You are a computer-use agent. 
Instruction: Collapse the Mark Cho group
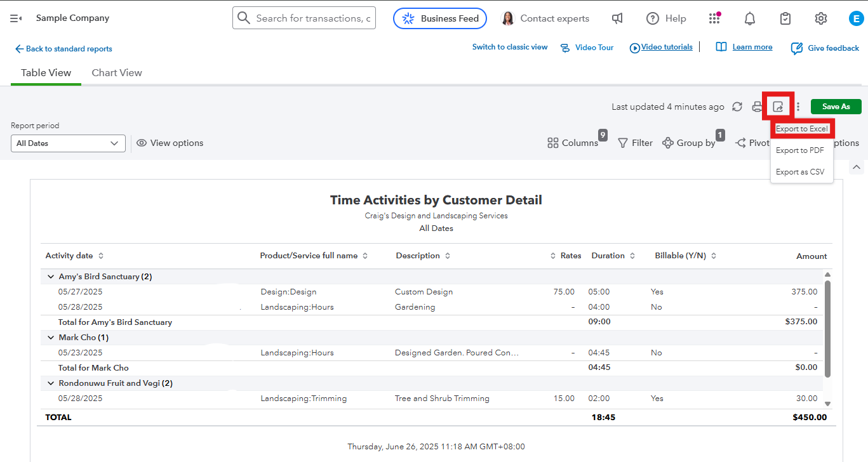pyautogui.click(x=50, y=338)
